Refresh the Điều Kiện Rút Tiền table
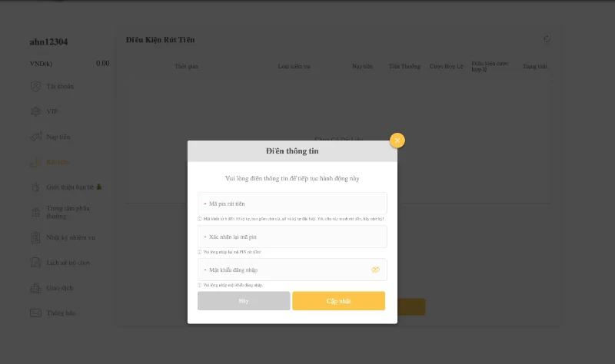The width and height of the screenshot is (615, 364). (547, 39)
